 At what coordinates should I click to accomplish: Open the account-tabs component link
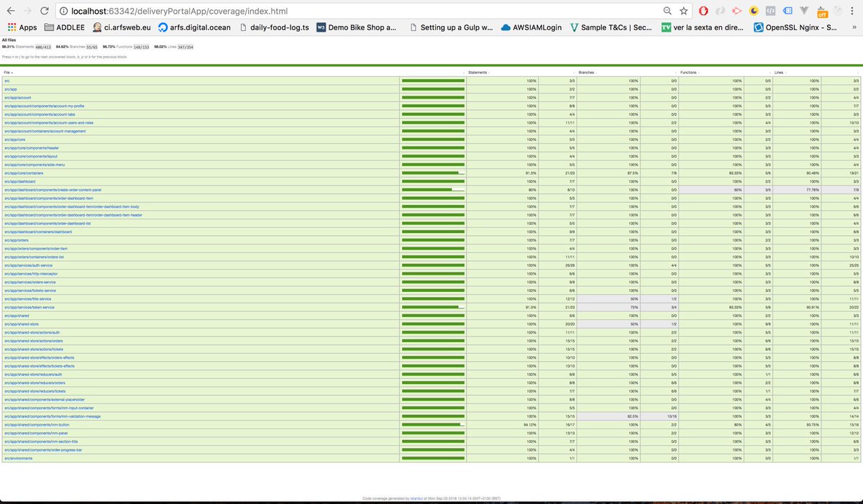40,114
